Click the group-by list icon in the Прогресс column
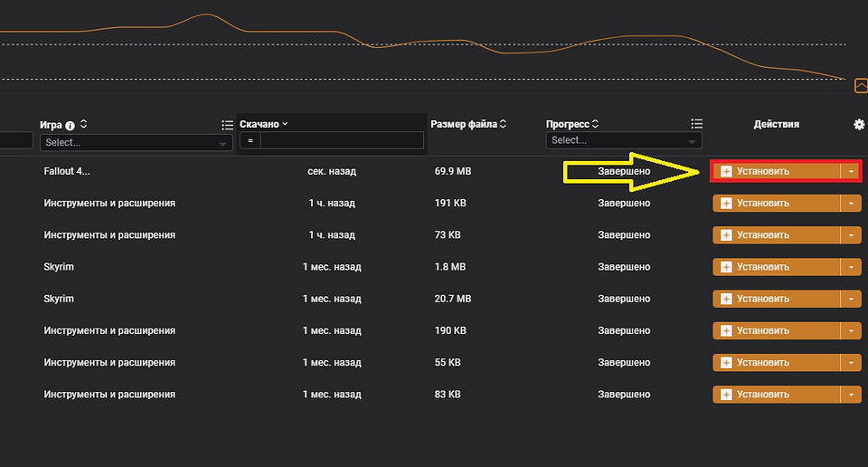The height and width of the screenshot is (467, 868). [x=696, y=124]
